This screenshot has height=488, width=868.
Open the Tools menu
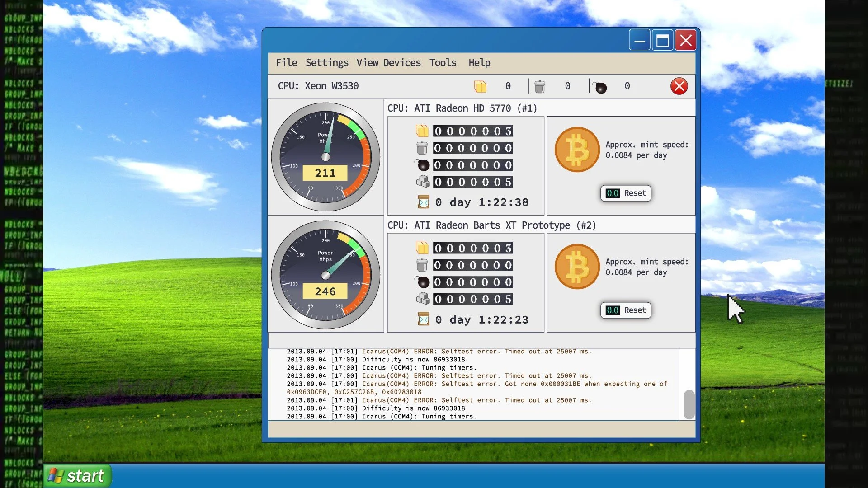(x=443, y=63)
